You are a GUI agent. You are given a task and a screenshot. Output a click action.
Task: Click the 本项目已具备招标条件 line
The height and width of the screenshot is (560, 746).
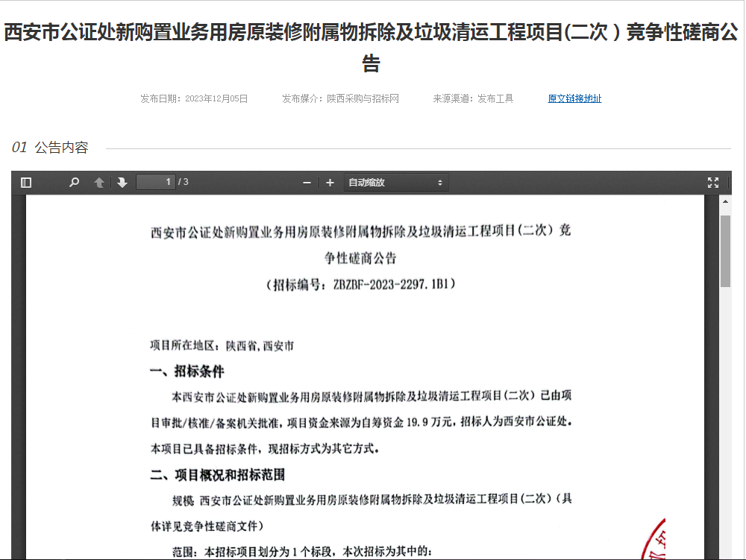265,448
